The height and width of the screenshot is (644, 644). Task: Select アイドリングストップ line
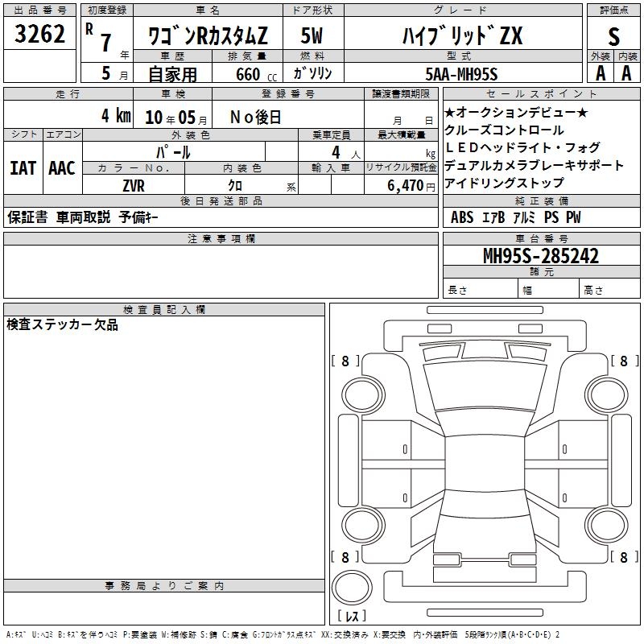[x=504, y=183]
